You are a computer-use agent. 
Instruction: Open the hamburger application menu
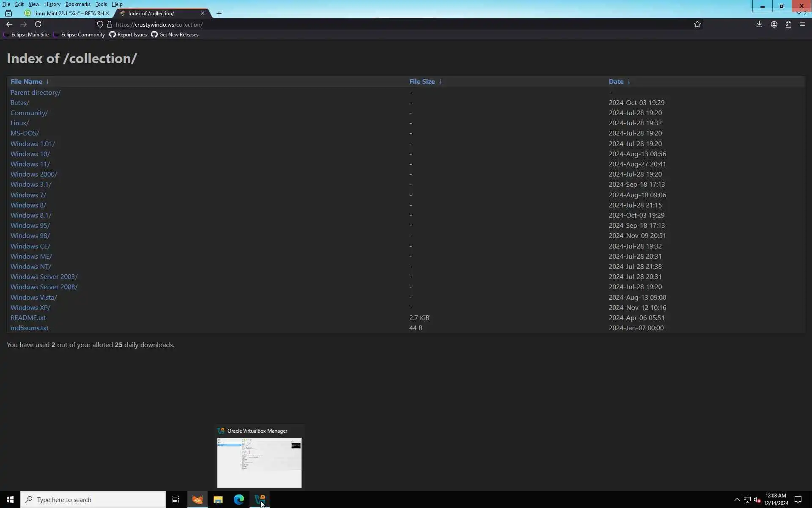(x=803, y=25)
